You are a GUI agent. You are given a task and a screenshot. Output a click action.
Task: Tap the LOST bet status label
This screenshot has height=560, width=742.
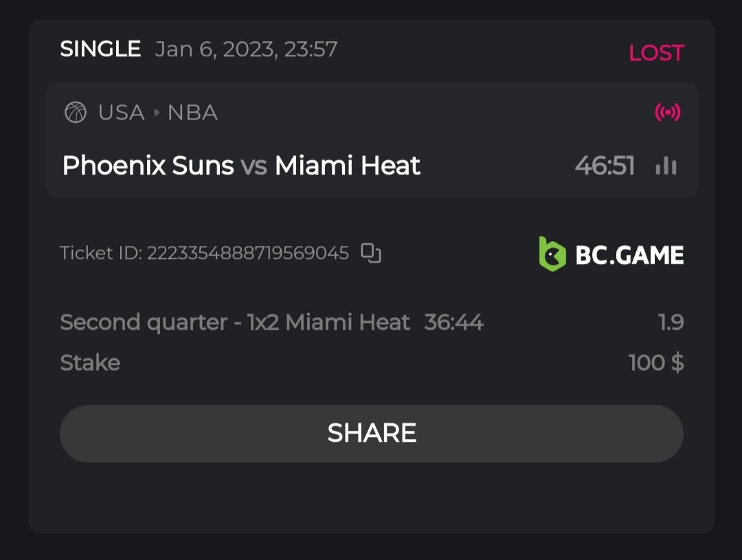coord(656,53)
